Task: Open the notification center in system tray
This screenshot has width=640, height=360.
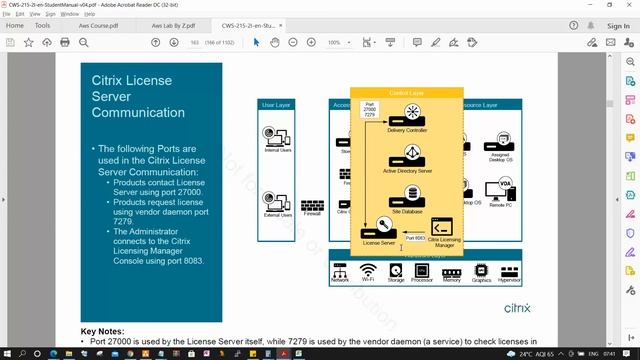Action: [627, 353]
